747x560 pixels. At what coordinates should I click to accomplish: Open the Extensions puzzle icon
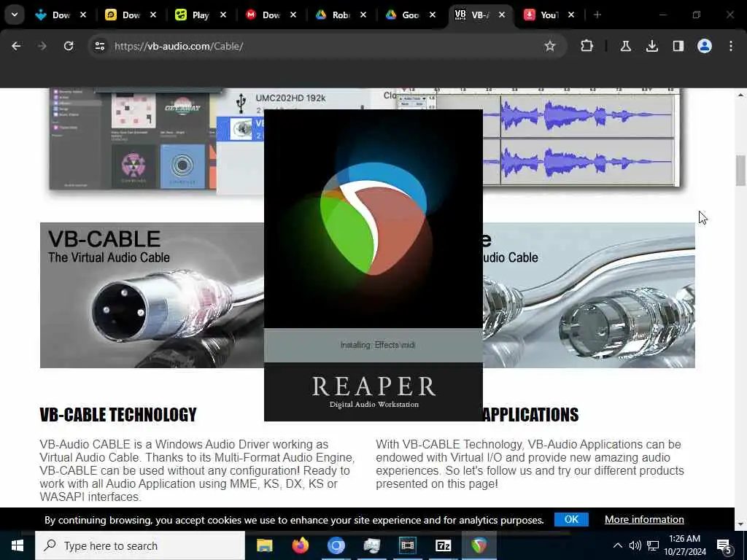[x=587, y=46]
